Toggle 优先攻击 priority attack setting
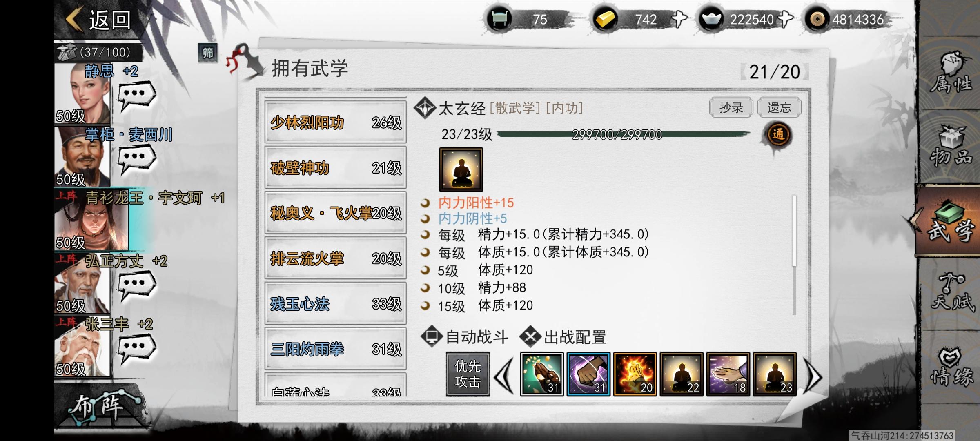Image resolution: width=980 pixels, height=441 pixels. pos(468,374)
